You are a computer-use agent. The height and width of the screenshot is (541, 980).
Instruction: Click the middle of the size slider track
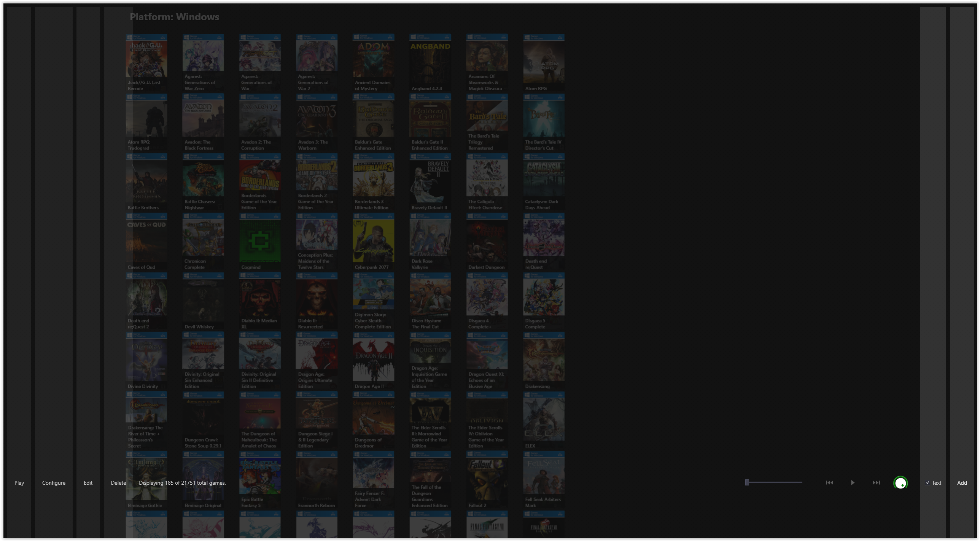tap(774, 482)
